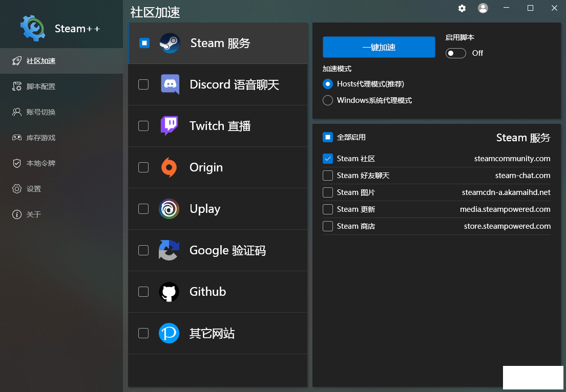The height and width of the screenshot is (392, 566).
Task: Check the Discord 语音聊天 checkbox
Action: (x=143, y=84)
